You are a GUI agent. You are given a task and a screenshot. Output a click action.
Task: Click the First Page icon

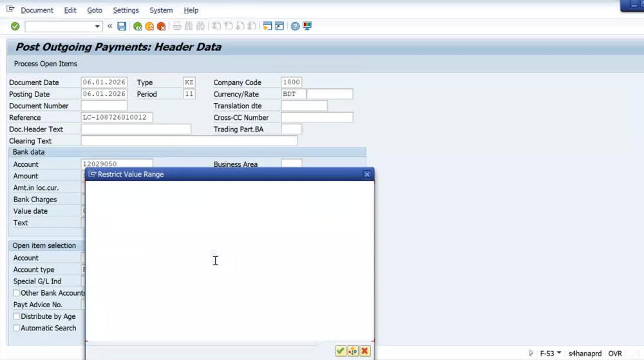[x=216, y=26]
